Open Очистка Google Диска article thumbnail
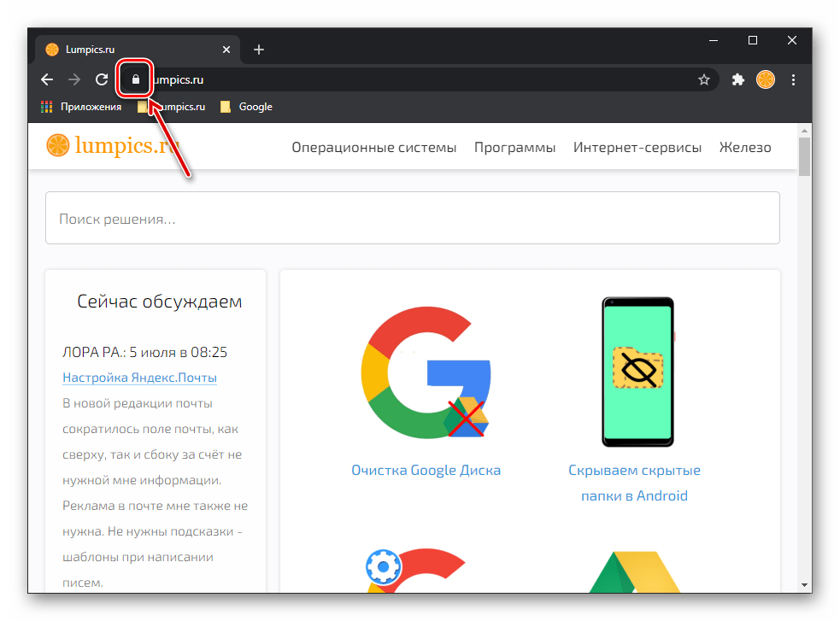Screen dimensions: 840x621 click(x=426, y=372)
